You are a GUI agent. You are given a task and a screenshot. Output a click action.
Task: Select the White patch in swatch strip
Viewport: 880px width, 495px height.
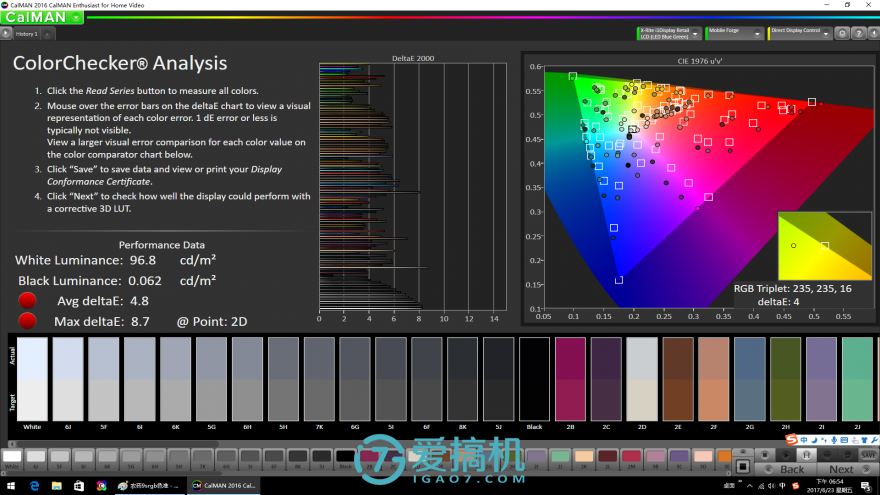pyautogui.click(x=12, y=459)
